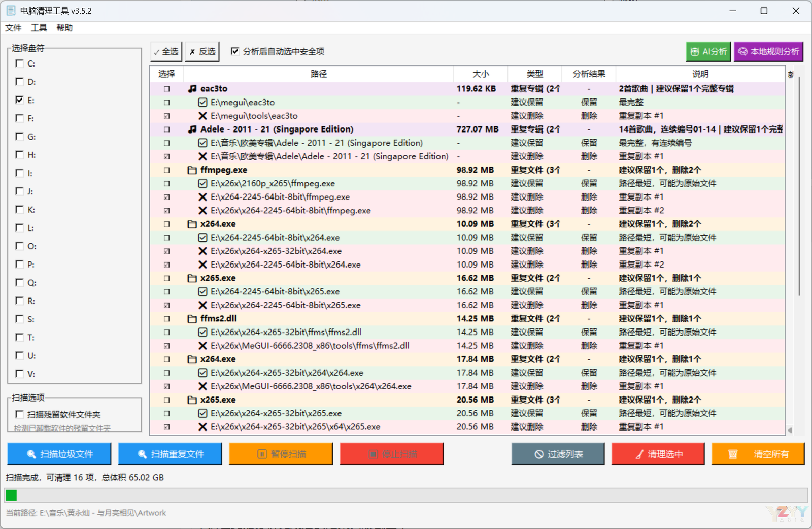This screenshot has width=812, height=529.
Task: Click the 本地规则分析 icon button
Action: click(743, 52)
